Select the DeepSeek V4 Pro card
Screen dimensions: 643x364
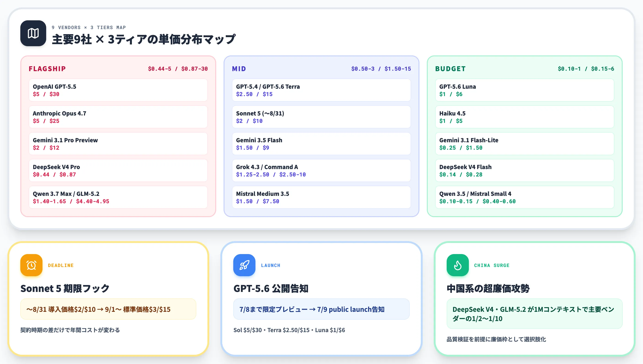118,170
